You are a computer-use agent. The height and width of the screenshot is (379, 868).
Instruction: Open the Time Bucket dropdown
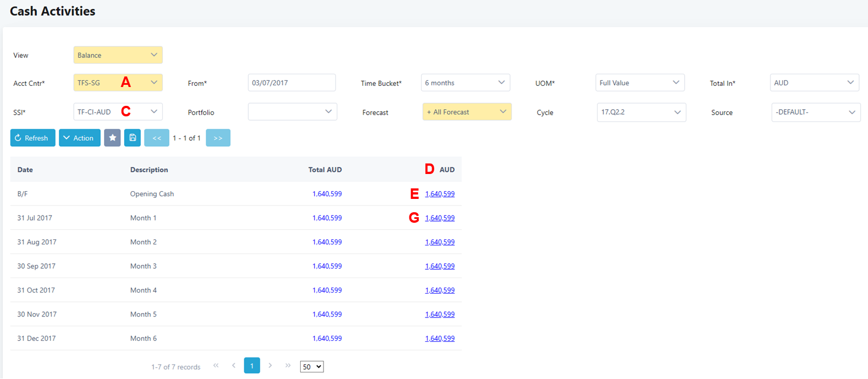pyautogui.click(x=465, y=83)
